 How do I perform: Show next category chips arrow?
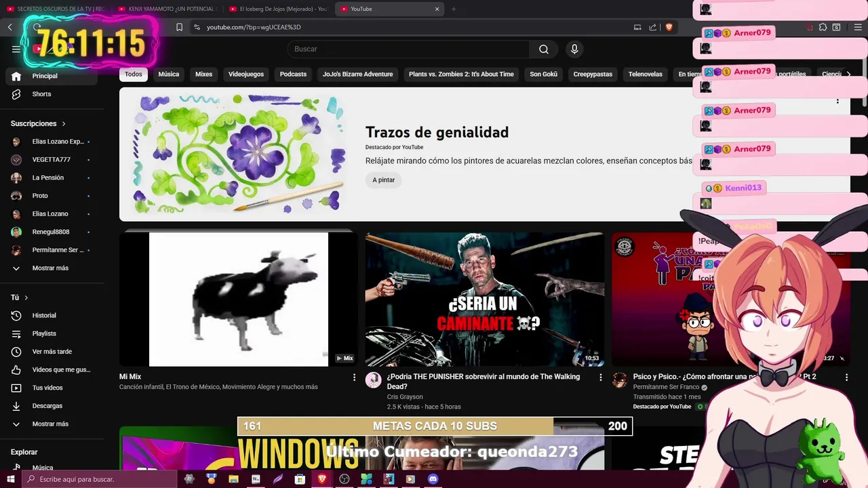click(848, 74)
